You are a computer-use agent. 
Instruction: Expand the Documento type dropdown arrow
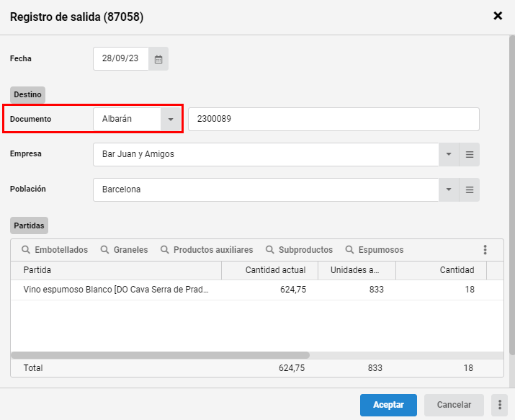(x=171, y=119)
